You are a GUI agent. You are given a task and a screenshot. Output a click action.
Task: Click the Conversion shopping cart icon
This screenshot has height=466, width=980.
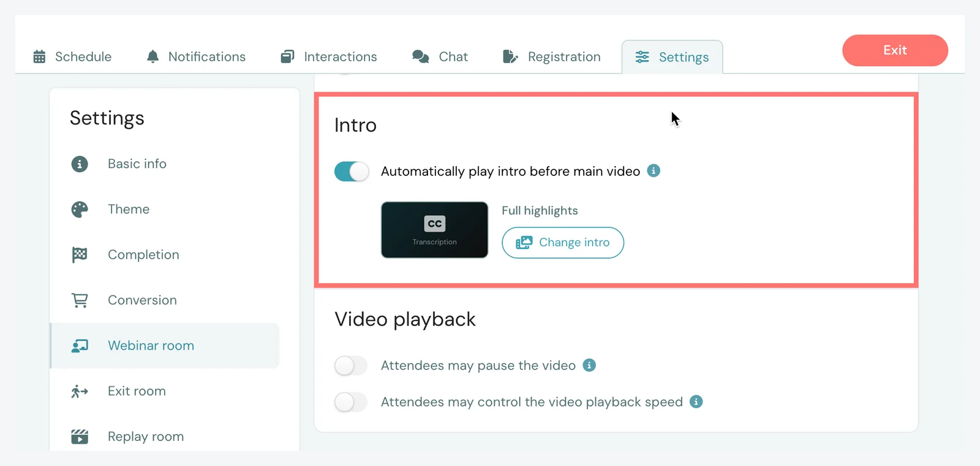80,300
